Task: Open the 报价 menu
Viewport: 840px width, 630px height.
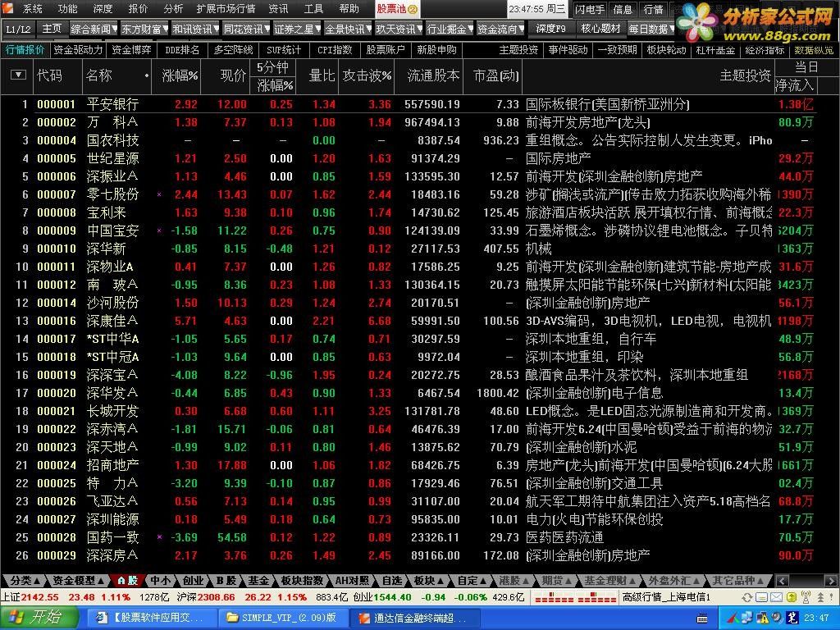Action: pos(138,9)
